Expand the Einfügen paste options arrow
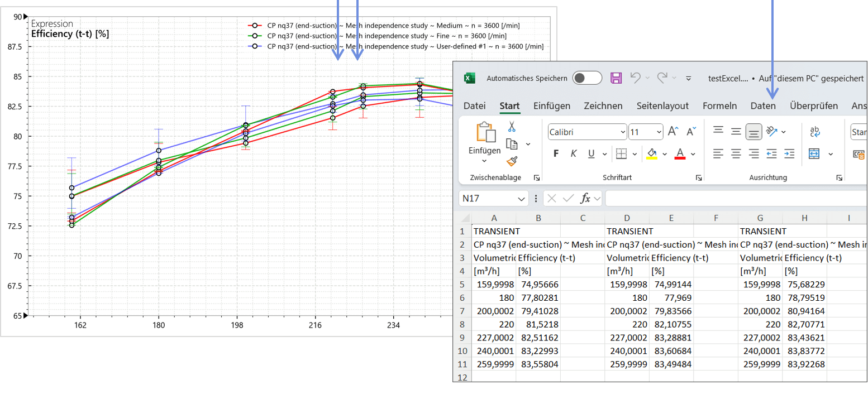 pyautogui.click(x=484, y=161)
